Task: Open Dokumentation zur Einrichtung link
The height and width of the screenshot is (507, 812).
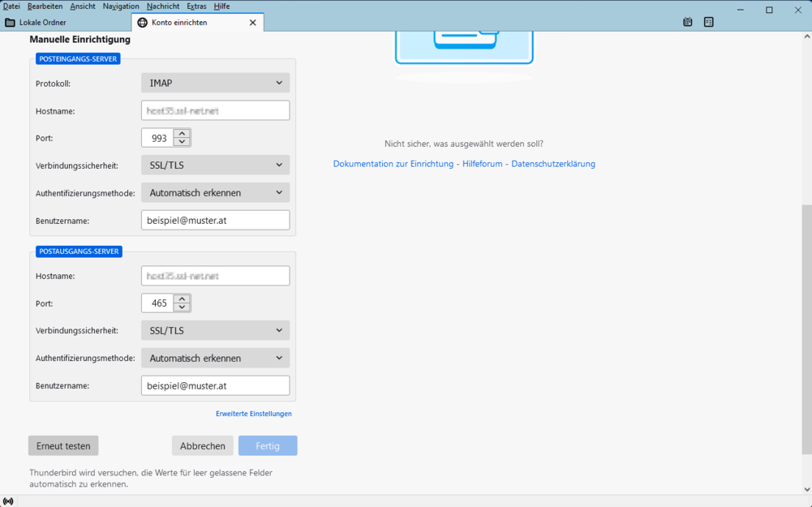Action: coord(393,164)
